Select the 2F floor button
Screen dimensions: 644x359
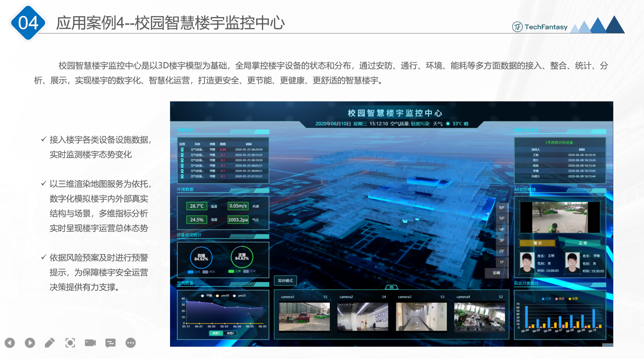point(502,251)
